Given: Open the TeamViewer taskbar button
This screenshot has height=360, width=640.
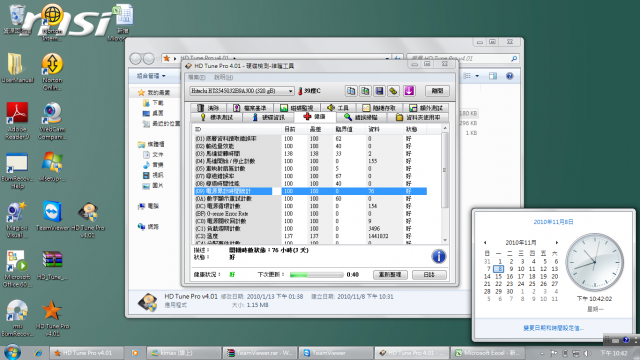Looking at the screenshot, I should tap(336, 353).
